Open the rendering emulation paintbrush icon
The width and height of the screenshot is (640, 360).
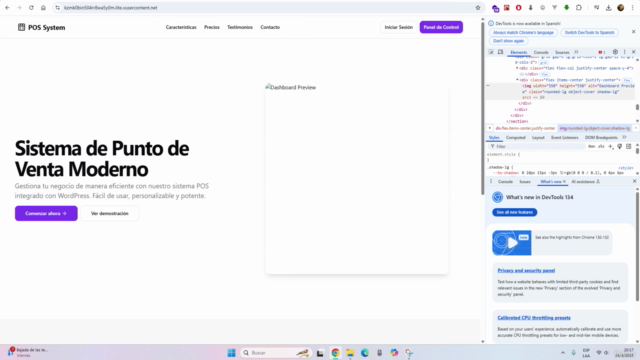coord(620,147)
